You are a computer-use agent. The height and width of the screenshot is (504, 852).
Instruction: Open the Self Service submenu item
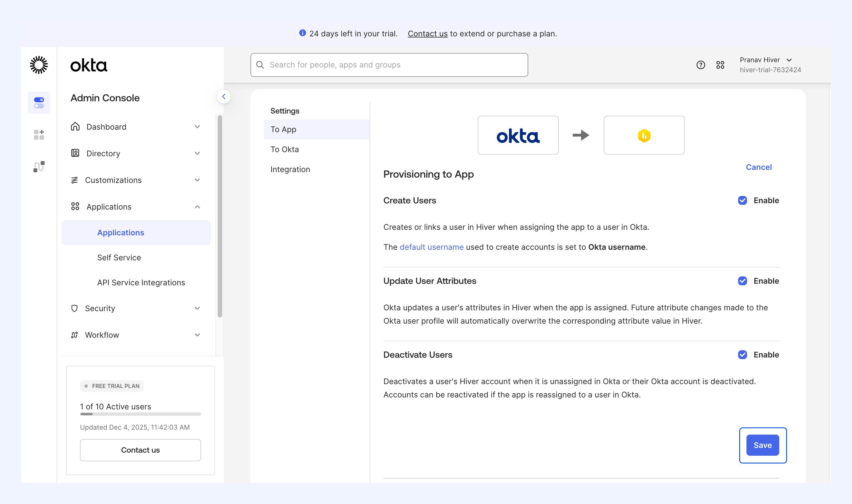tap(119, 258)
